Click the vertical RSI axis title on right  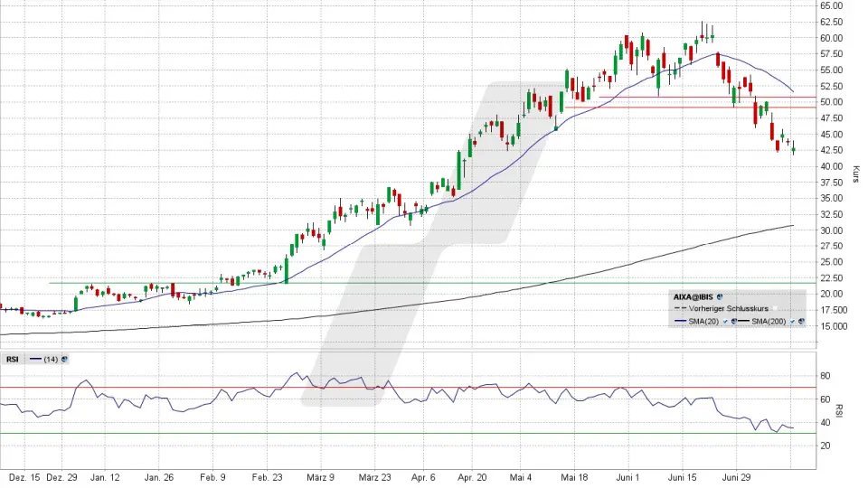pyautogui.click(x=840, y=410)
